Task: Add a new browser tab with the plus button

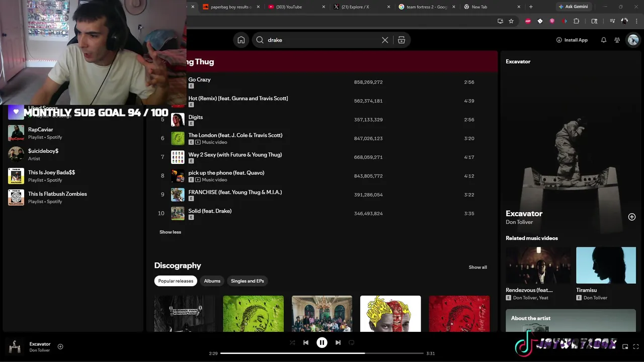Action: coord(531,7)
